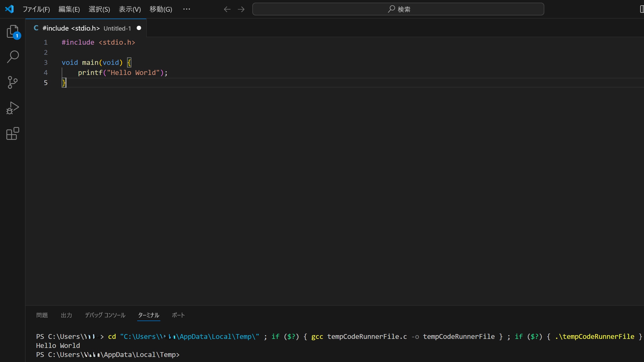Switch to the デバッグ コンソール tab

coord(105,315)
